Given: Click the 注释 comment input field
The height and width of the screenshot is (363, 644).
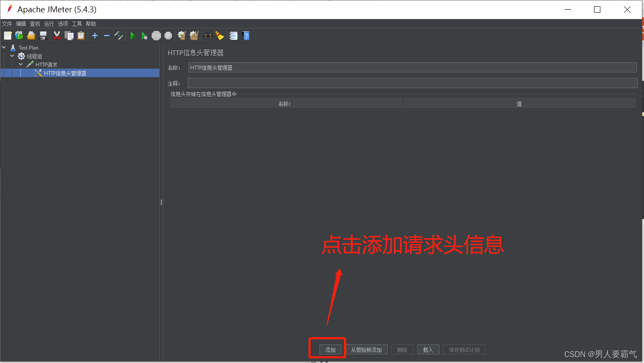Looking at the screenshot, I should coord(412,83).
